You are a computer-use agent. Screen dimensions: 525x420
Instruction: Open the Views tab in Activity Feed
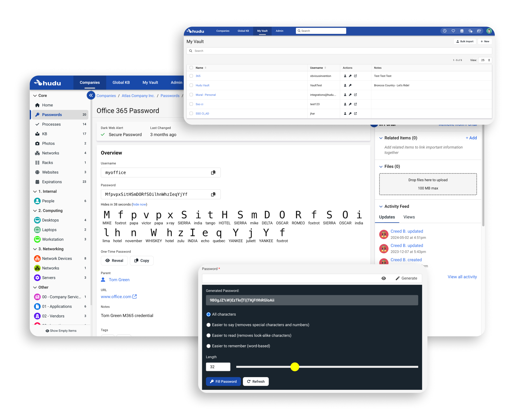tap(409, 217)
